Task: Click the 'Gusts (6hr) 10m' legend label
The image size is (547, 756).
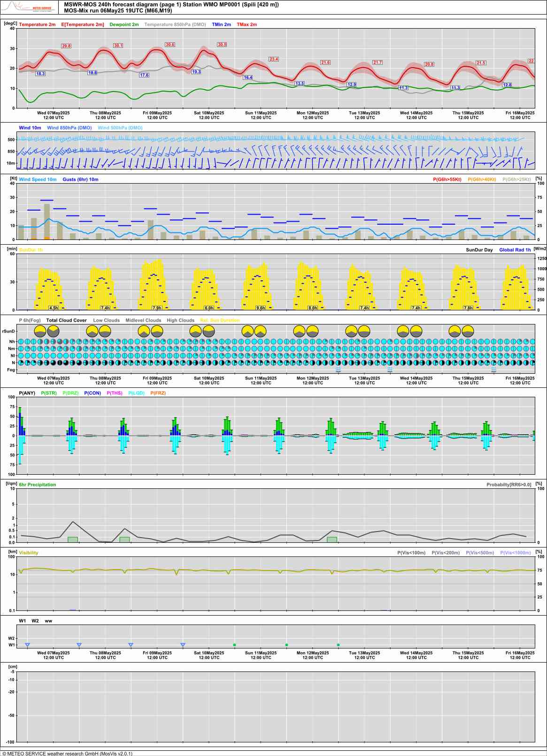Action: [80, 179]
